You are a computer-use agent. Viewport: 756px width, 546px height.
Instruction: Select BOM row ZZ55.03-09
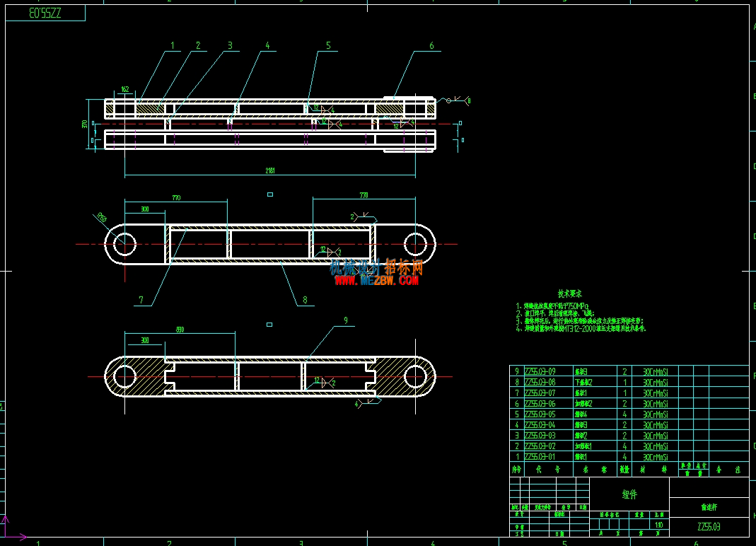(x=629, y=371)
